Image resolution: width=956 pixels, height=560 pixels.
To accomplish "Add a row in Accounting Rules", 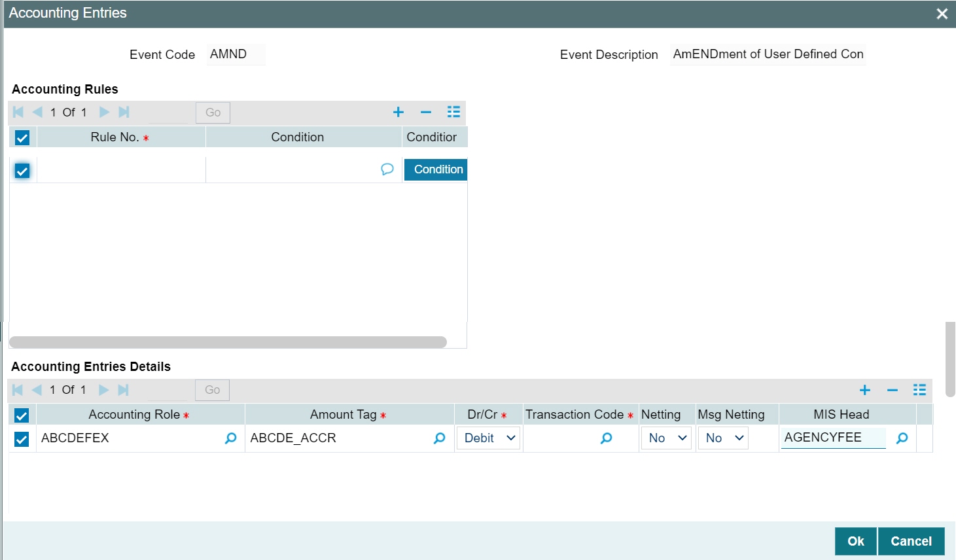I will tap(398, 113).
